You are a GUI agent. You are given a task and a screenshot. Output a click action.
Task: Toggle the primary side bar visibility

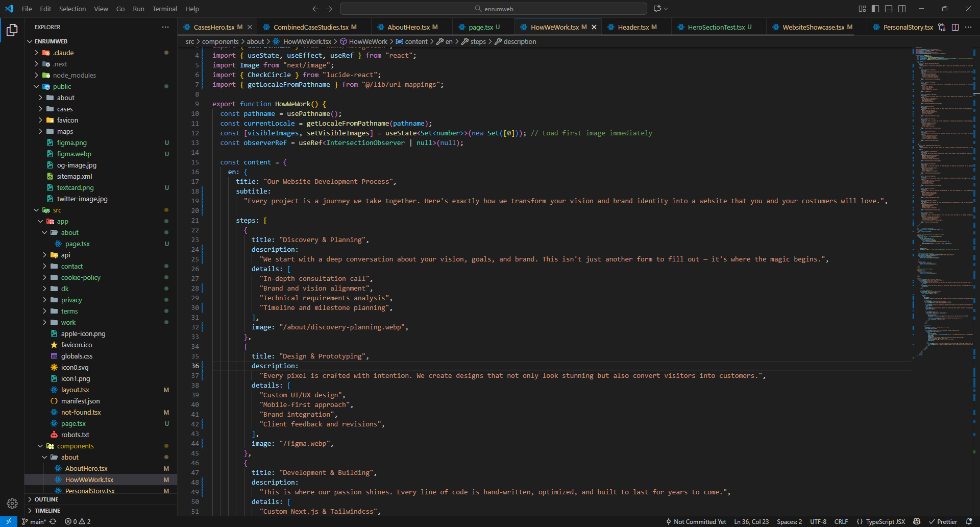(x=875, y=9)
